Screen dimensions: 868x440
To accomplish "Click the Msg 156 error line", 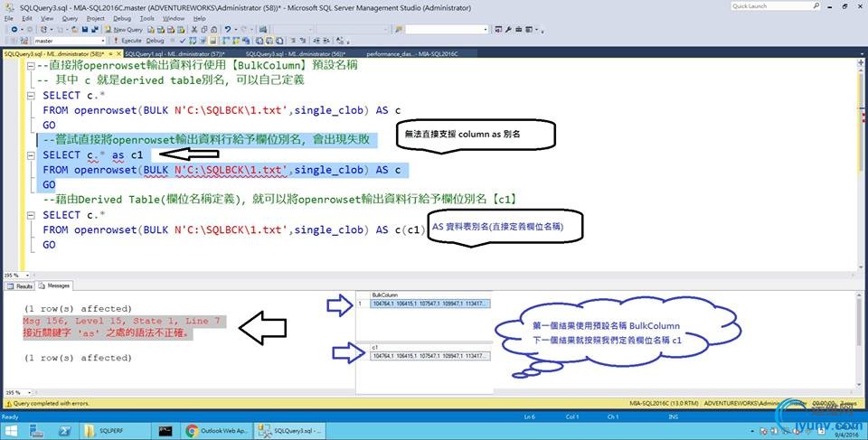I will tap(121, 321).
